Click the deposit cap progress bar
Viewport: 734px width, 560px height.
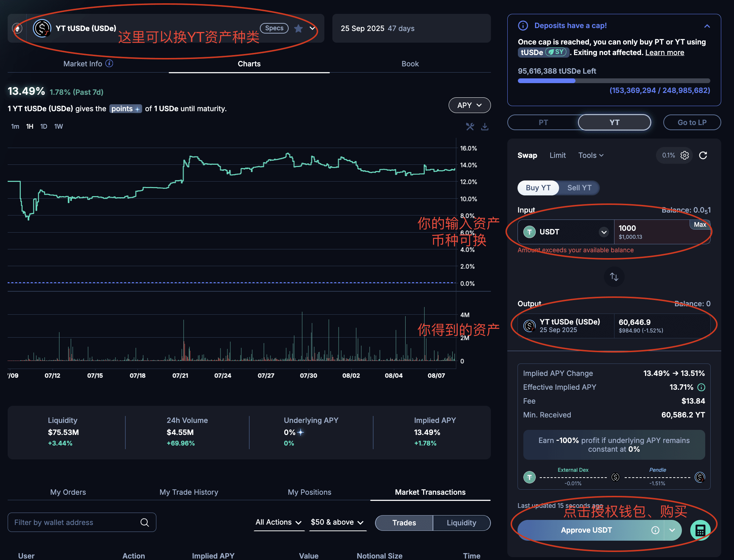614,81
